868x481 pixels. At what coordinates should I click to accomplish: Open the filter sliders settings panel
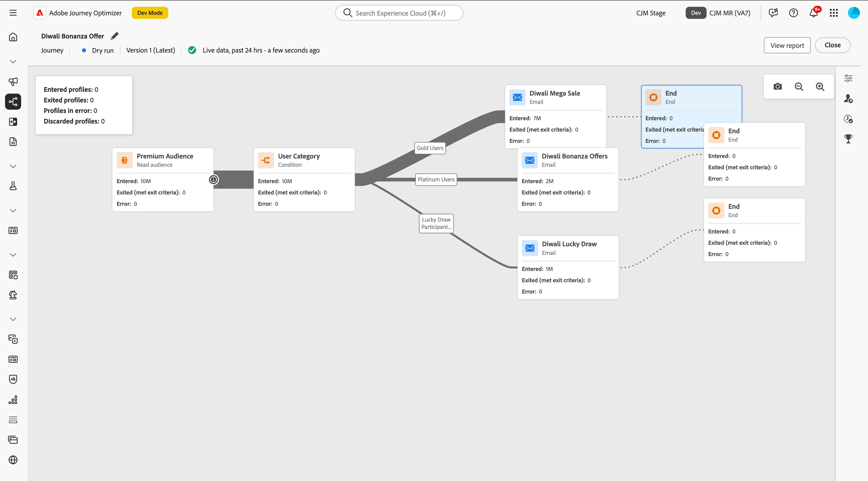point(848,78)
